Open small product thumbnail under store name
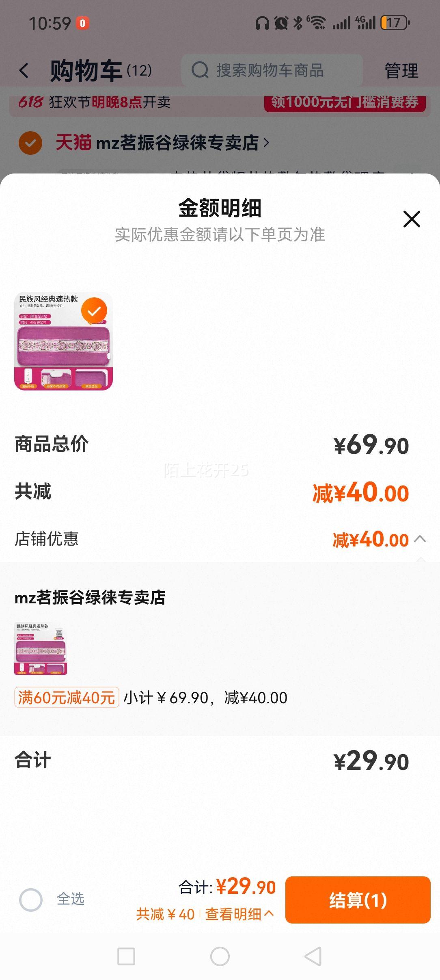This screenshot has height=980, width=440. [x=41, y=648]
